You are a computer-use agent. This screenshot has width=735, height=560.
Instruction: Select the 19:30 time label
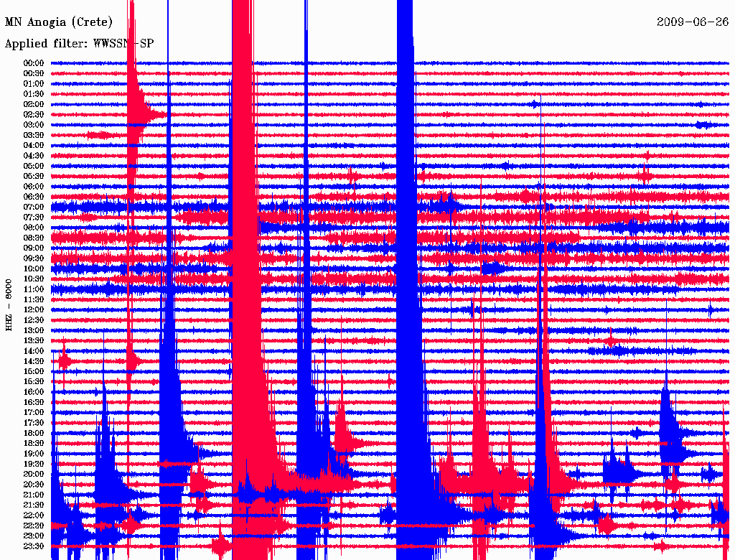pos(34,464)
